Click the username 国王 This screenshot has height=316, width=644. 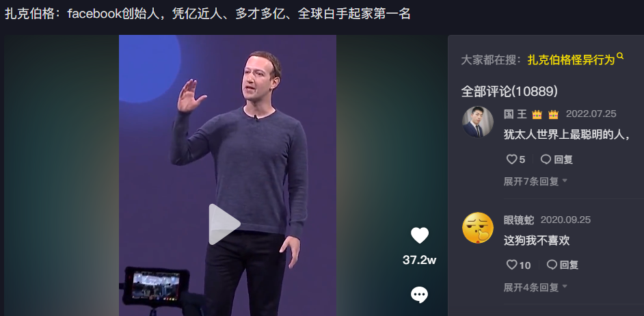coord(515,114)
